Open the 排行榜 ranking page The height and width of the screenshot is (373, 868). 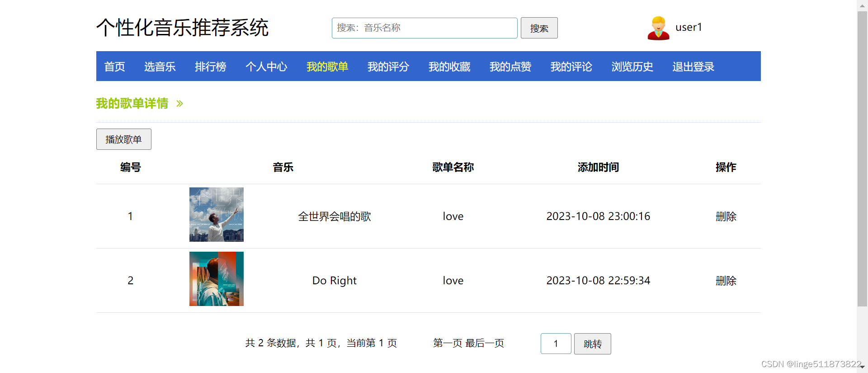click(210, 67)
